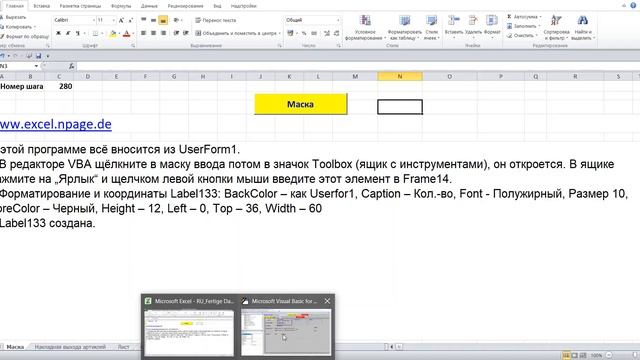Click Copy (Копировать) in clipboard group
The image size is (640, 360).
(17, 27)
